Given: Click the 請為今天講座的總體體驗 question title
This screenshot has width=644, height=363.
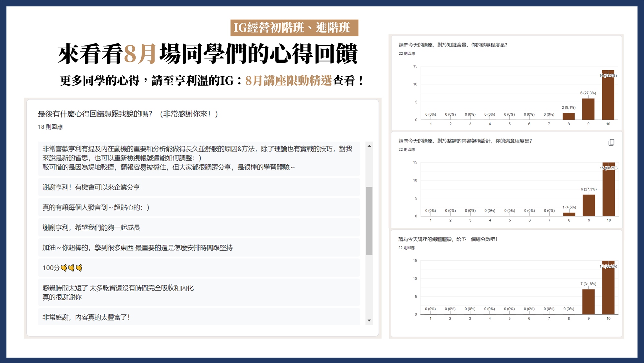Looking at the screenshot, I should pyautogui.click(x=447, y=239).
